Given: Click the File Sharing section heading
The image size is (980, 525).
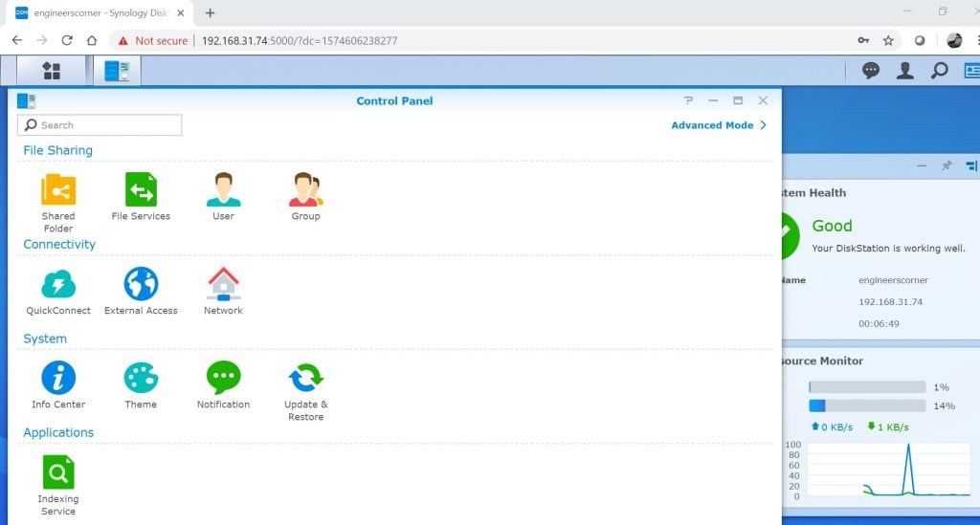Looking at the screenshot, I should point(57,150).
